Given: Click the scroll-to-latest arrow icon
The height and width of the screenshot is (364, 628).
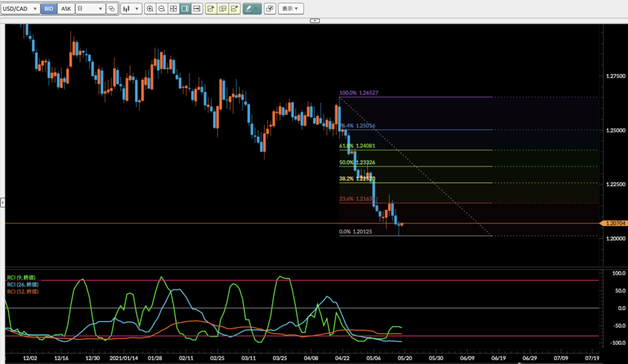Looking at the screenshot, I should pos(196,9).
